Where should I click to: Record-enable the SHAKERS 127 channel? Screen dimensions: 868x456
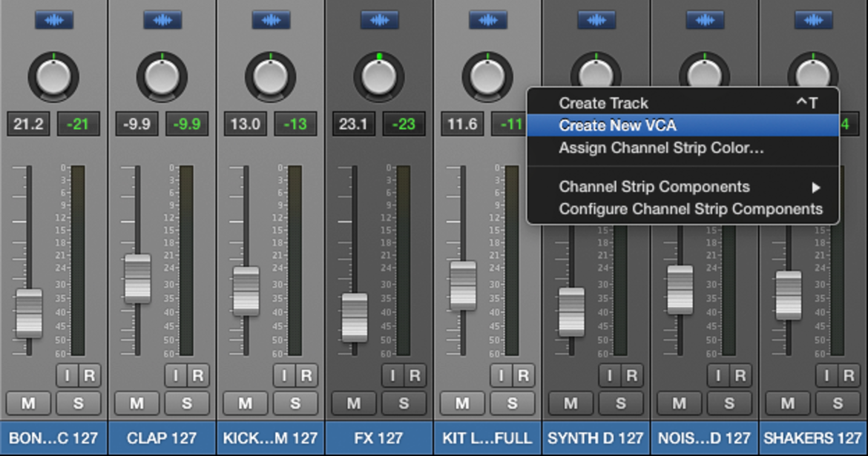tap(849, 376)
